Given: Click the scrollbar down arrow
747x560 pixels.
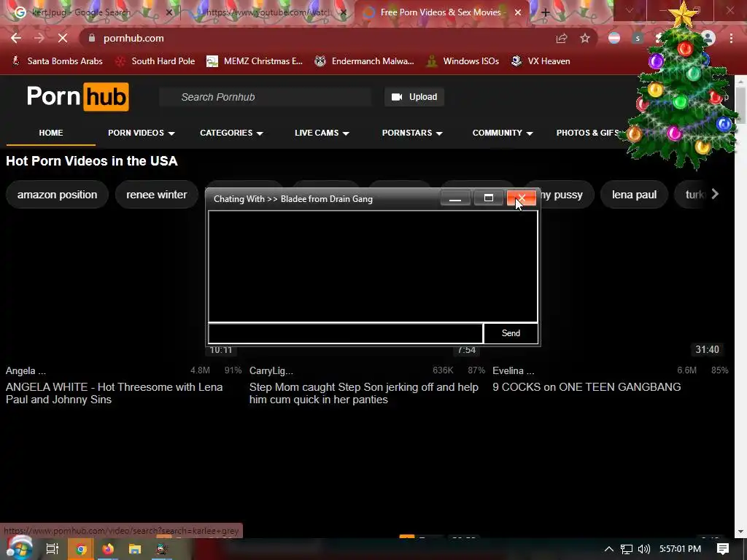Looking at the screenshot, I should [x=741, y=532].
